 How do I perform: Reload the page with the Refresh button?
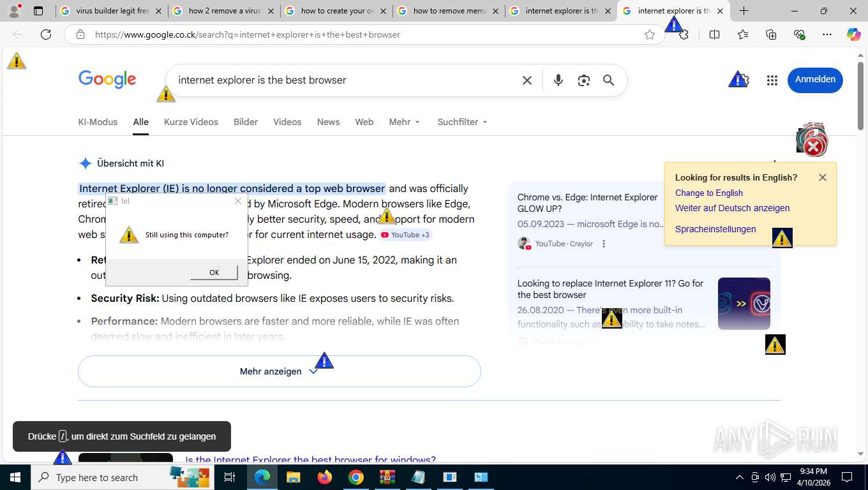pyautogui.click(x=46, y=34)
